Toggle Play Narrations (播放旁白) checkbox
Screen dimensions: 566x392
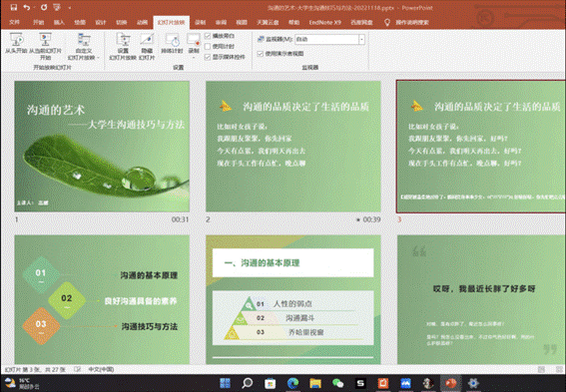[208, 36]
